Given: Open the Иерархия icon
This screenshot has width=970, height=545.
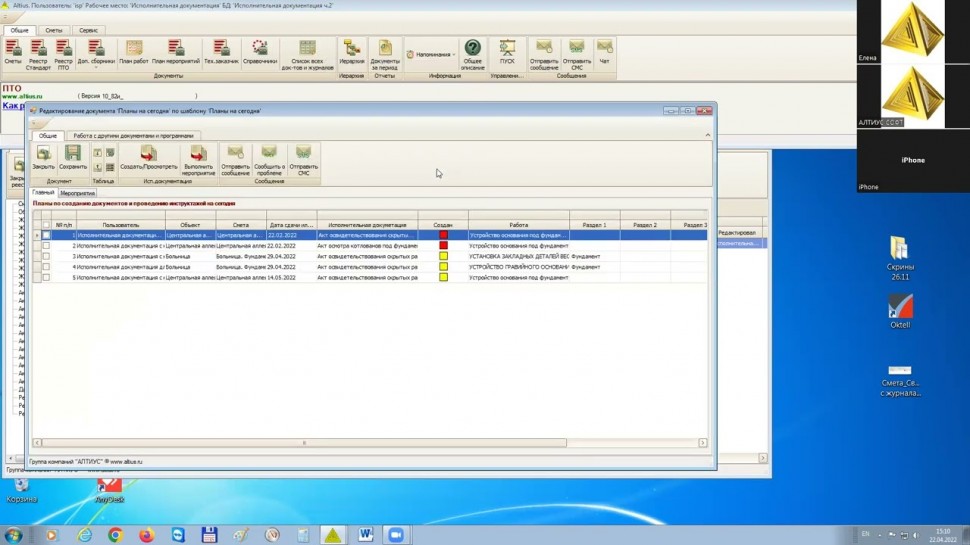Looking at the screenshot, I should (x=351, y=48).
